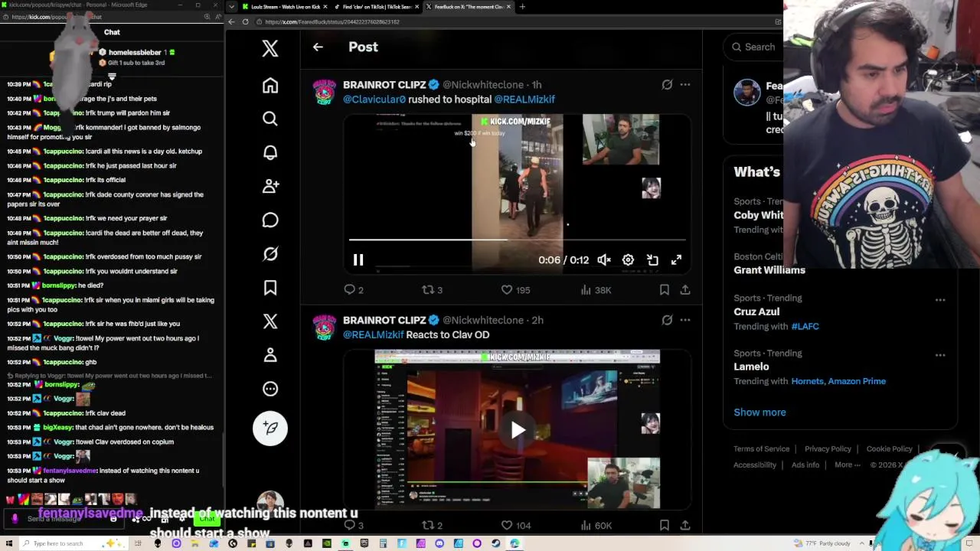Toggle picture-in-picture for video

click(x=652, y=260)
